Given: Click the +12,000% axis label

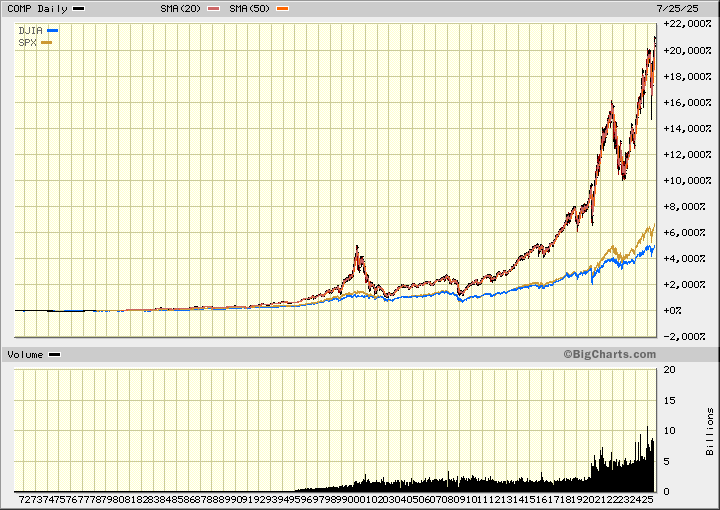Looking at the screenshot, I should [687, 155].
